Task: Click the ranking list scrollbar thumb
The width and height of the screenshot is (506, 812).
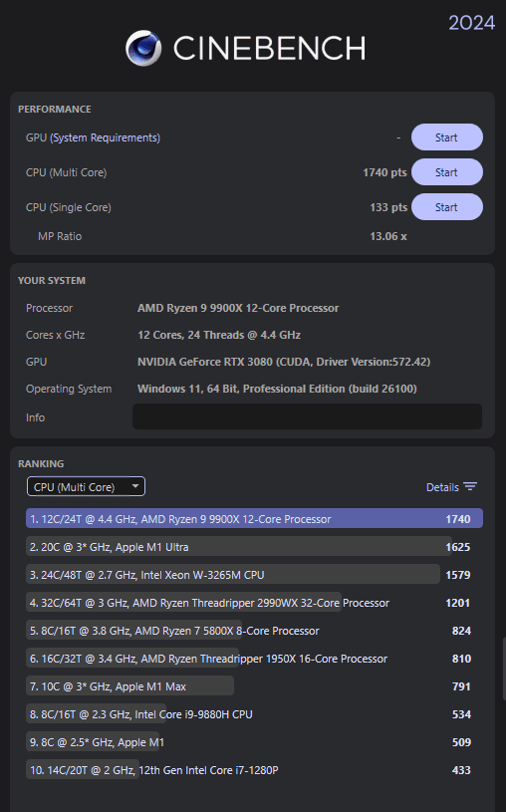Action: click(504, 670)
